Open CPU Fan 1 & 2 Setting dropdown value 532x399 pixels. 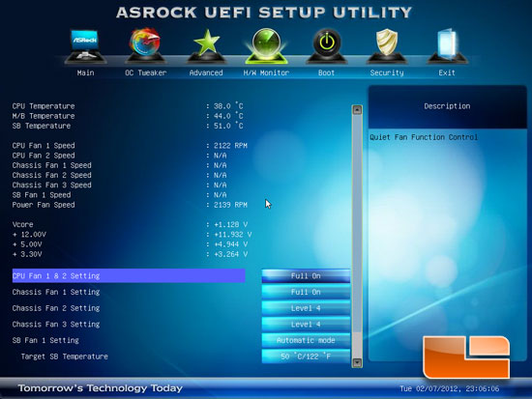click(306, 276)
